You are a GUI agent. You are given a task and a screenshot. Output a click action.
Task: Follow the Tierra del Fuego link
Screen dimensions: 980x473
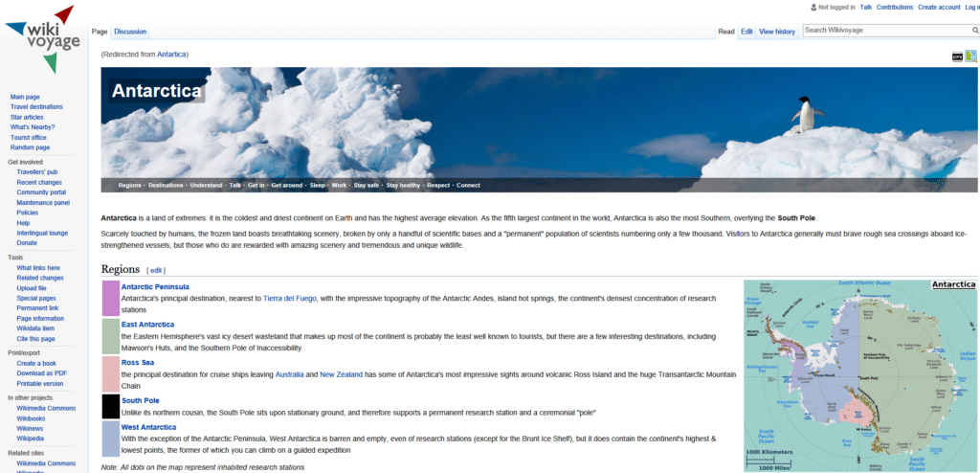point(289,299)
